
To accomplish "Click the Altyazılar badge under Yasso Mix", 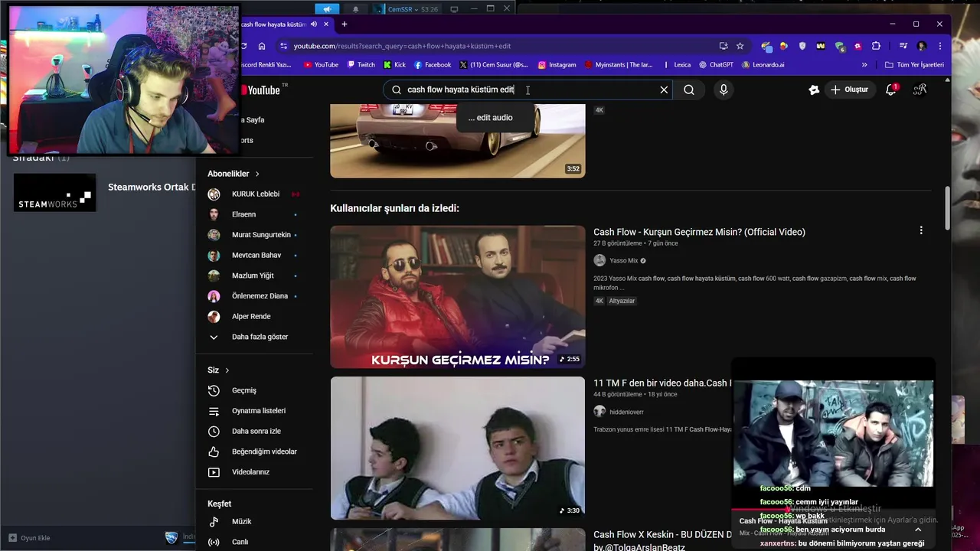I will (x=622, y=301).
